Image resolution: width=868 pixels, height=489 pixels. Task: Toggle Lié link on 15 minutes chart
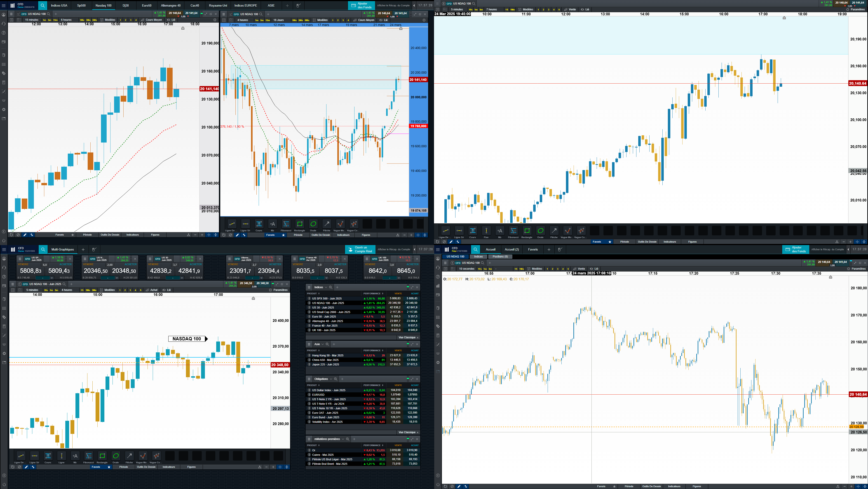[x=171, y=20]
